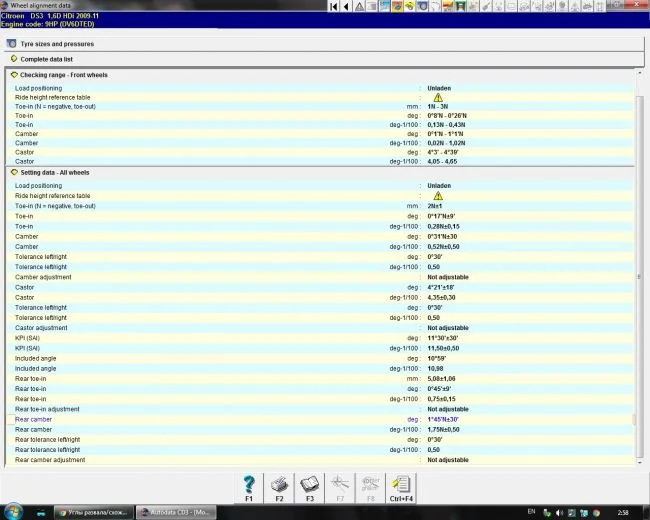The height and width of the screenshot is (520, 650).
Task: Click the EN language indicator in system tray
Action: (x=531, y=512)
